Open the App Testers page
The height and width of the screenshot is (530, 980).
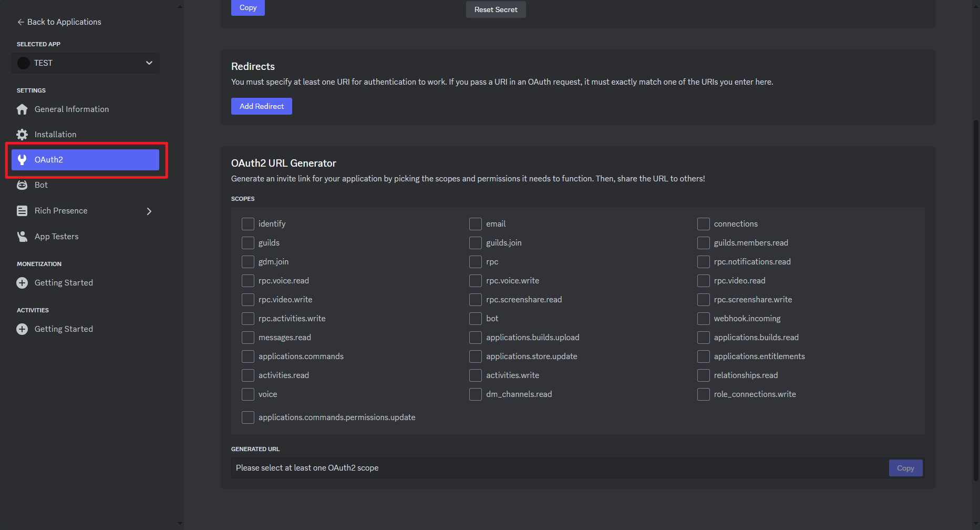85,237
